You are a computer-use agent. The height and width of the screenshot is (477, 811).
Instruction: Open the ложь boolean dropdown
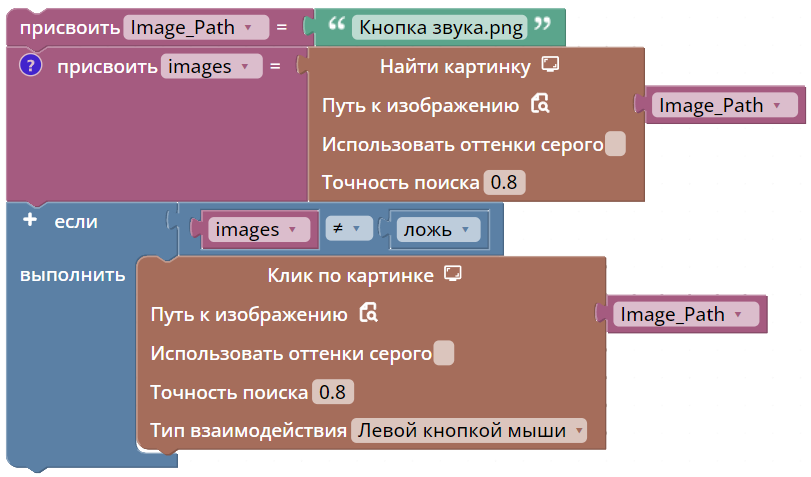click(438, 230)
